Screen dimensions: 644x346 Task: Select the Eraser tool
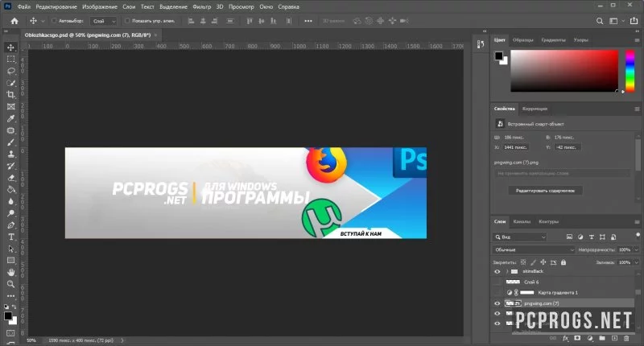11,178
